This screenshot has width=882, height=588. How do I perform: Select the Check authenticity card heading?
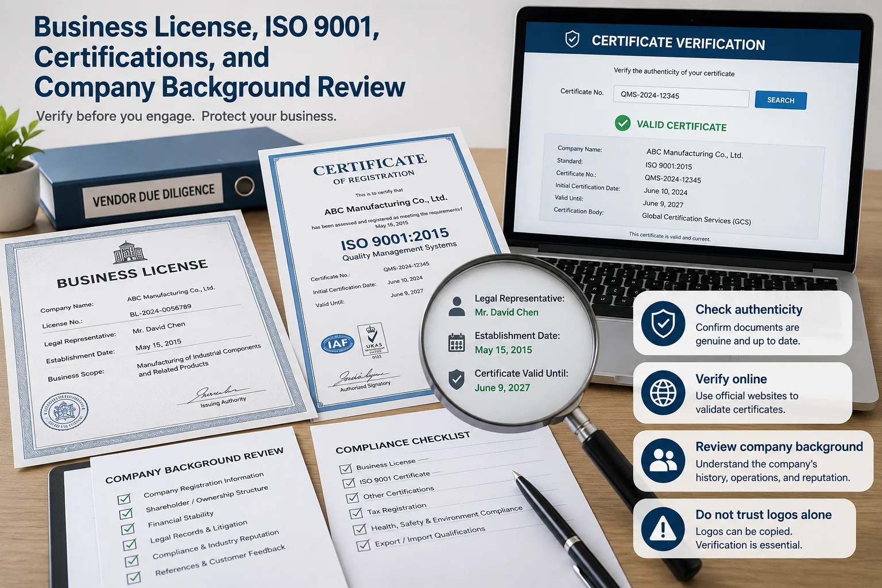click(x=749, y=310)
